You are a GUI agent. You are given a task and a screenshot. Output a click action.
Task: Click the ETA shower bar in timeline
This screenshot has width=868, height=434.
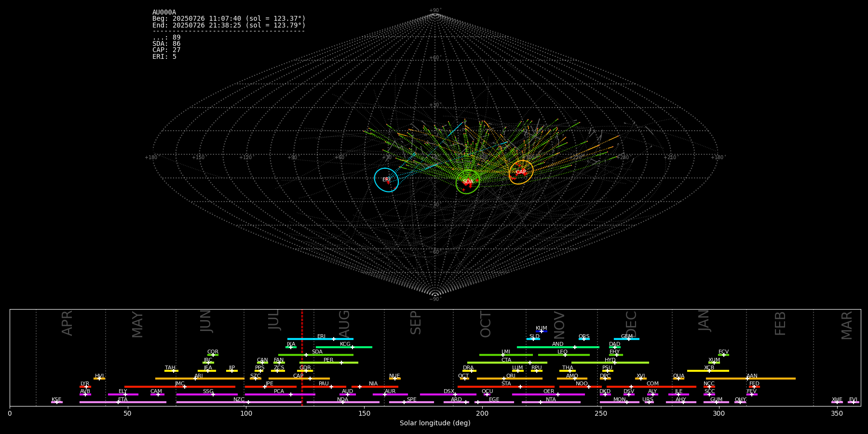click(123, 402)
